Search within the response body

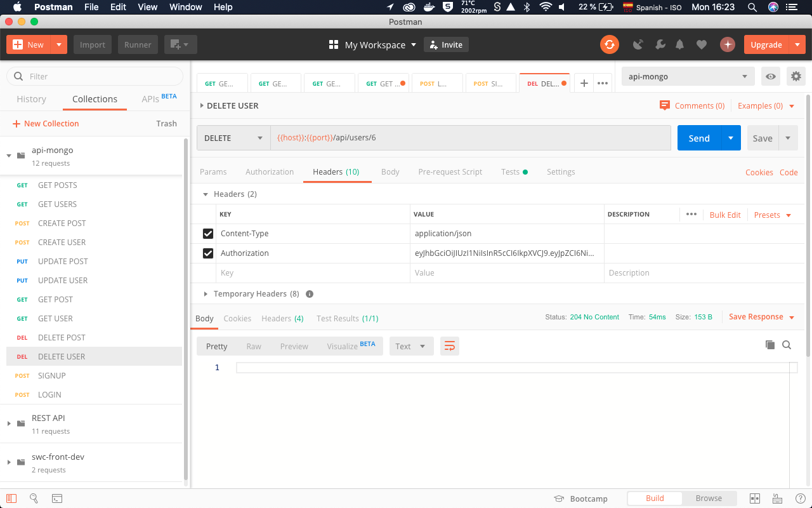click(787, 345)
